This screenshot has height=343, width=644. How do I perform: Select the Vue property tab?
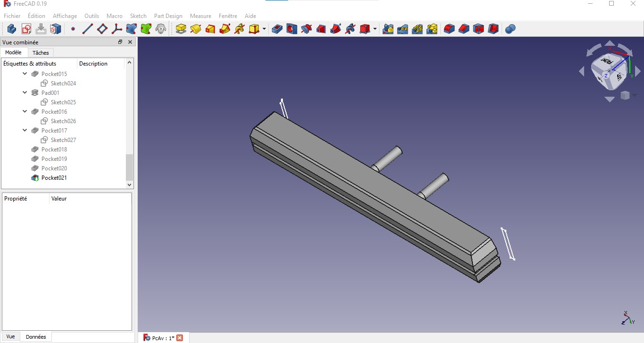(x=10, y=336)
